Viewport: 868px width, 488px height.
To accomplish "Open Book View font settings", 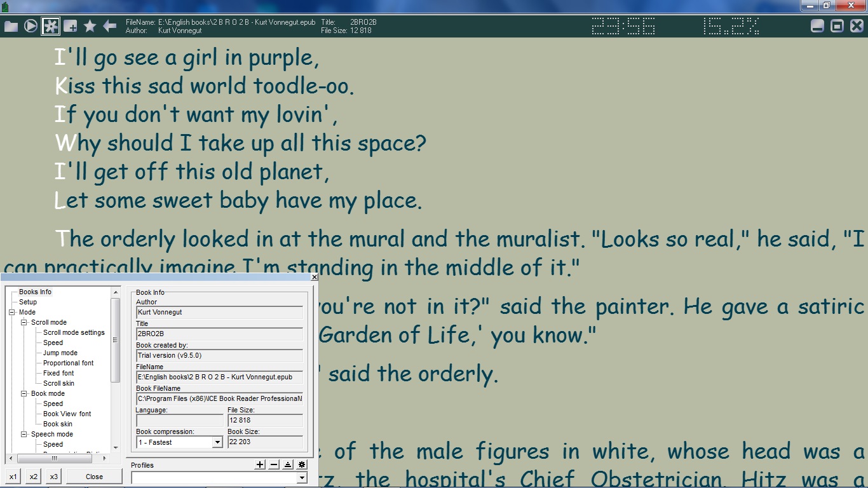I will (x=67, y=414).
